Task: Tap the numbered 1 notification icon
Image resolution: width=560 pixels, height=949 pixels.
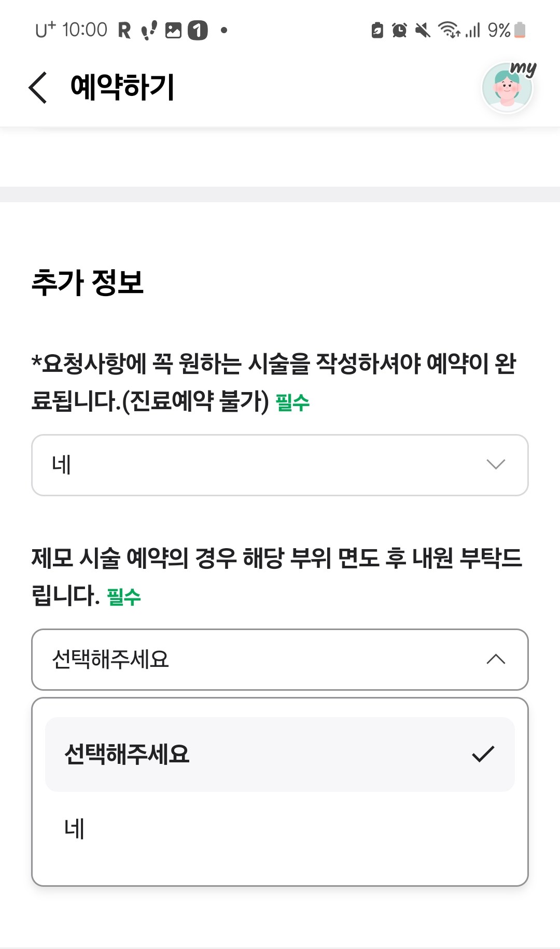Action: (198, 31)
